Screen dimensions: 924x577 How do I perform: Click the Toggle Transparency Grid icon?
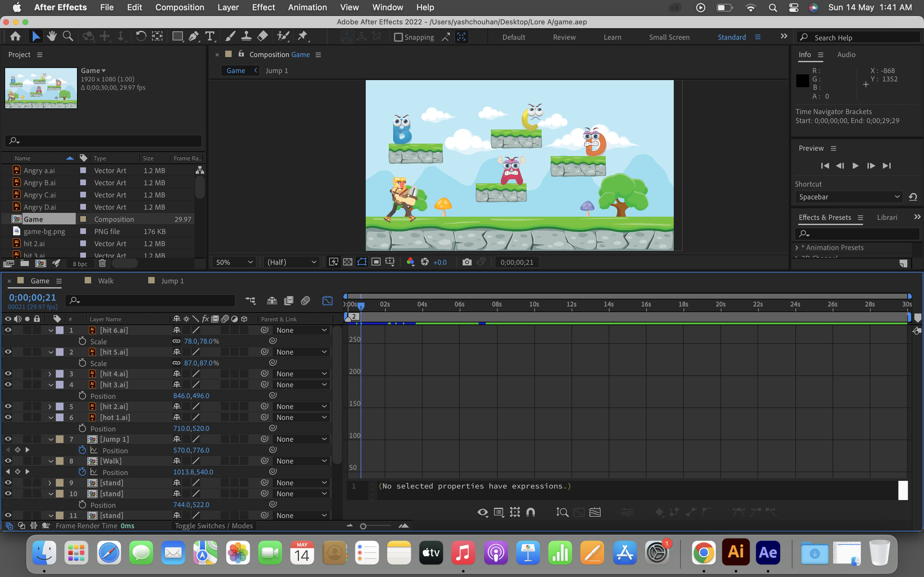(x=347, y=262)
